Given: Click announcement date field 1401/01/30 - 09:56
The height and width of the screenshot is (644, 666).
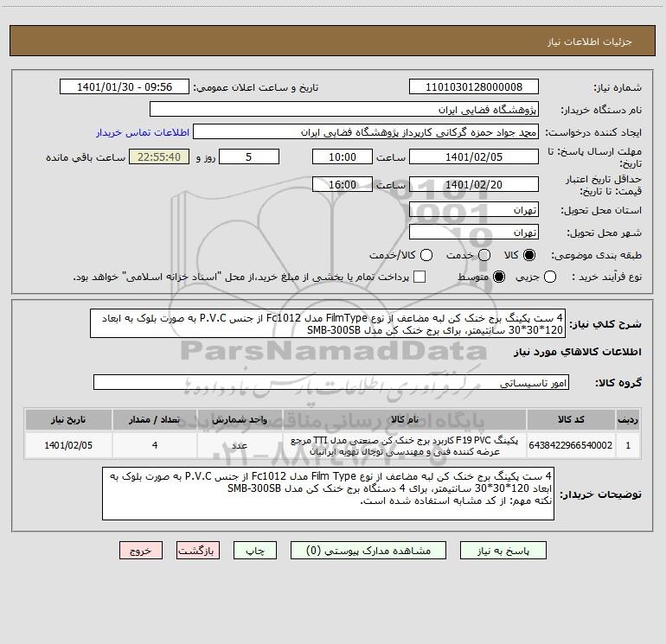Looking at the screenshot, I should 125,86.
